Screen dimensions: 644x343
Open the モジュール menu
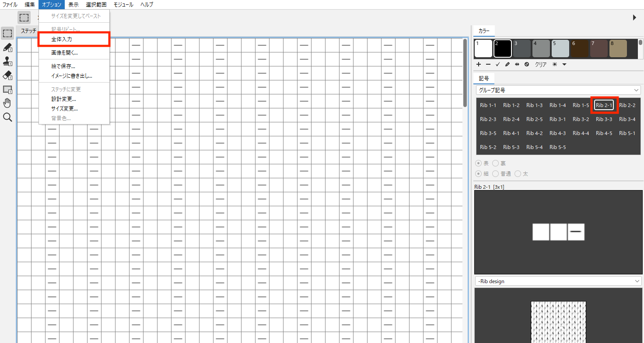(x=124, y=5)
